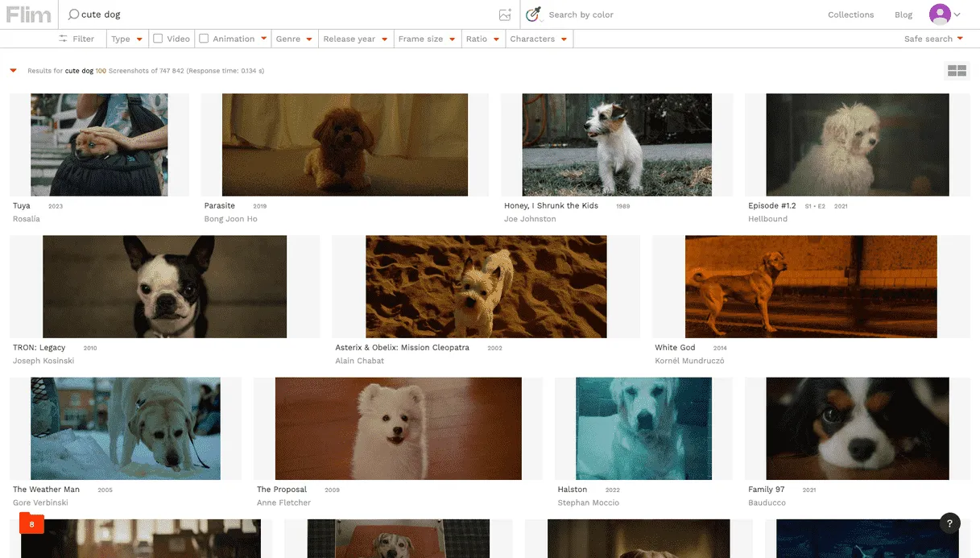Click the color picker eyedropper icon
Image resolution: width=980 pixels, height=558 pixels.
tap(533, 14)
